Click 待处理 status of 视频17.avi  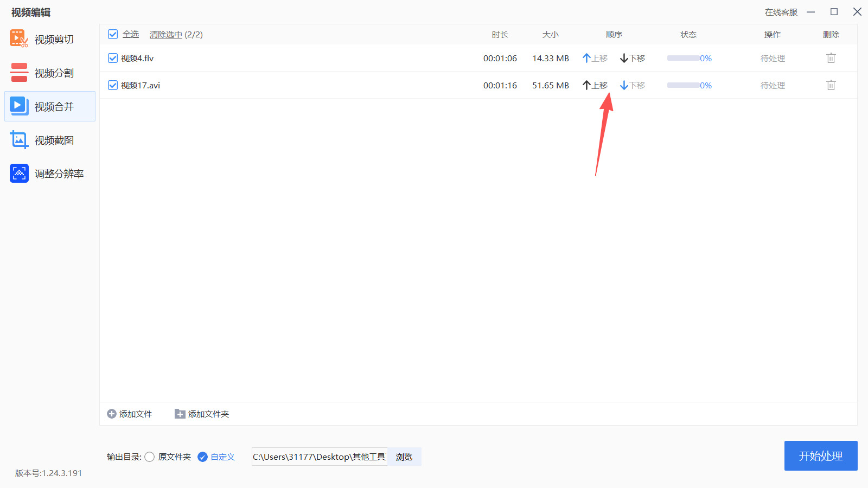773,85
